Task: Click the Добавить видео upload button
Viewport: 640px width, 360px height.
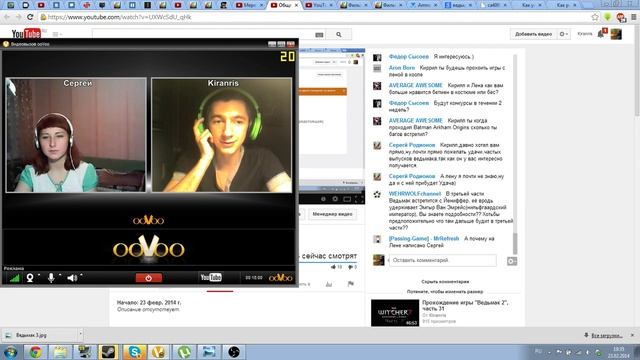Action: [x=533, y=34]
